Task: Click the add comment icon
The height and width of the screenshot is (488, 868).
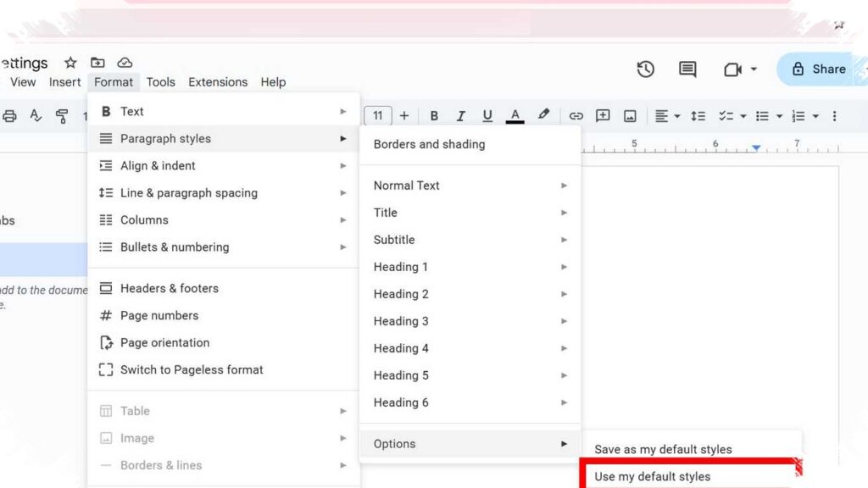Action: click(603, 115)
